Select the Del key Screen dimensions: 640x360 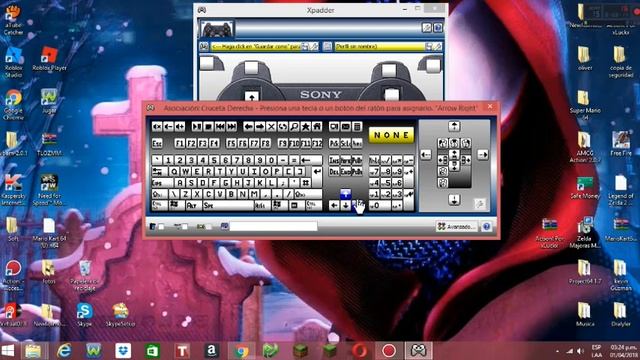(x=334, y=171)
